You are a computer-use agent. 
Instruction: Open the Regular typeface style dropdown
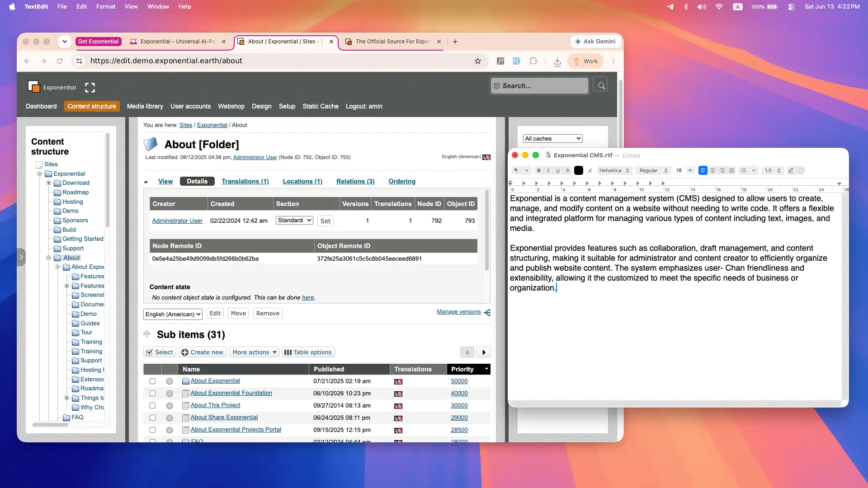(x=653, y=170)
